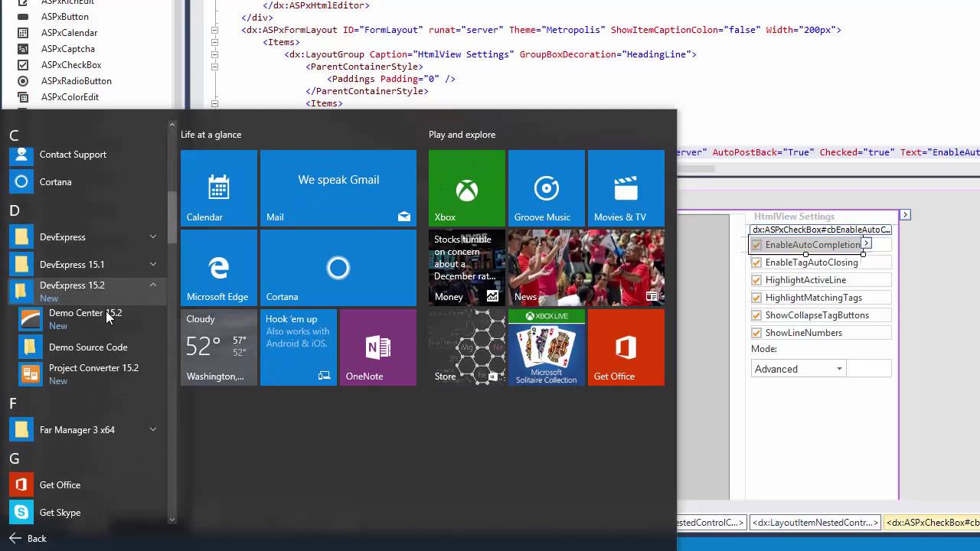The width and height of the screenshot is (980, 551).
Task: Open the Mail tile
Action: pyautogui.click(x=338, y=188)
